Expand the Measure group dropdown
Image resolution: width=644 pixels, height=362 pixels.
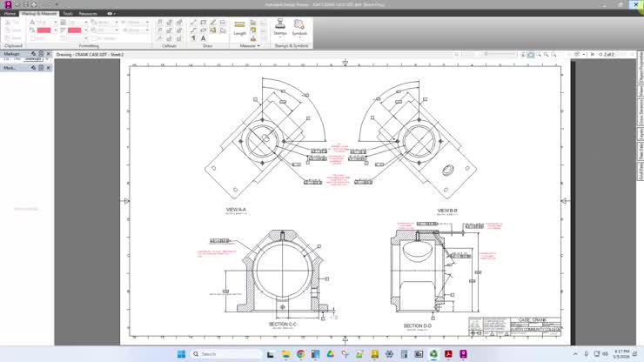[x=250, y=46]
